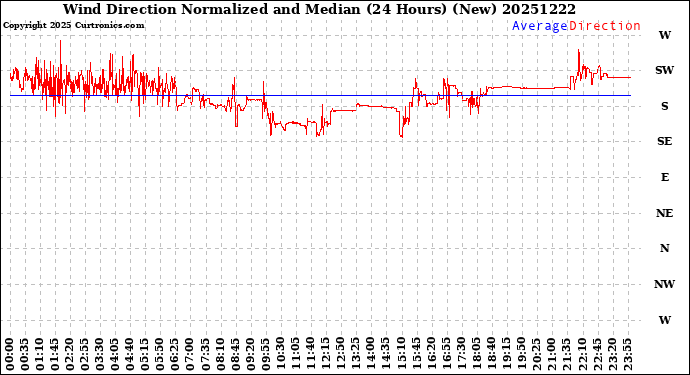
Task: Click the 13:25 time label
Action: click(356, 355)
